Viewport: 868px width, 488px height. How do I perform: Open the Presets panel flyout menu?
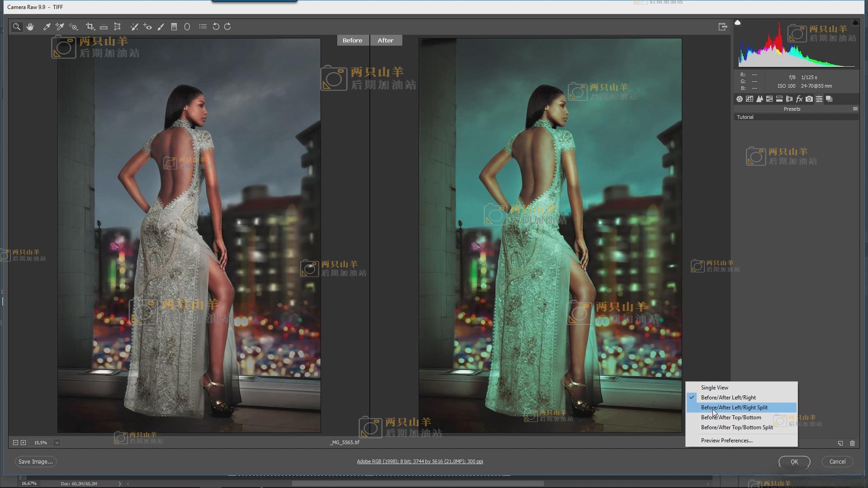click(x=855, y=109)
